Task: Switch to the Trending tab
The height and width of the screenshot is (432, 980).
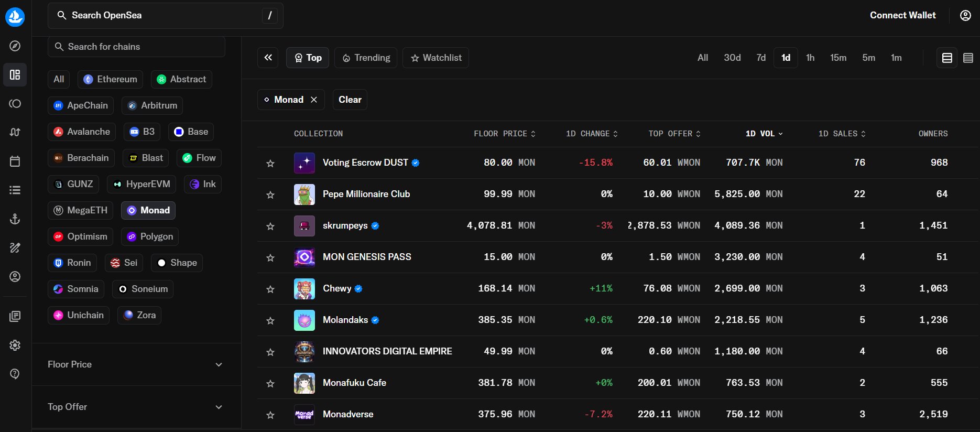Action: click(x=366, y=58)
